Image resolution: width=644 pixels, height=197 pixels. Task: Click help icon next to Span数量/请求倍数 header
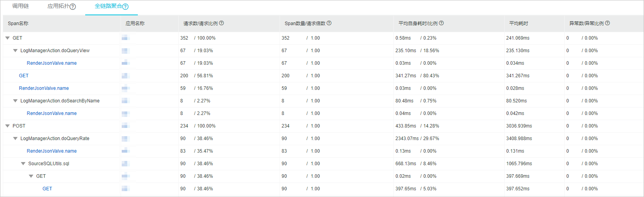tap(329, 23)
